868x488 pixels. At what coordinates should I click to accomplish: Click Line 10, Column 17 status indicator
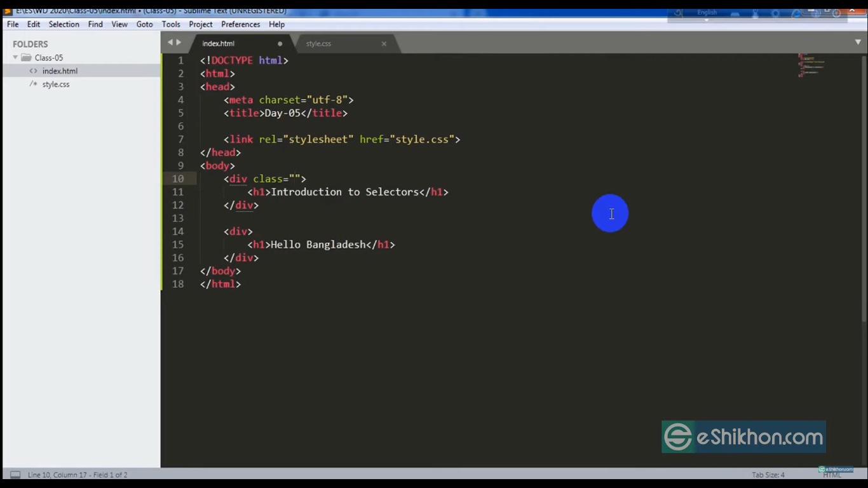coord(78,475)
